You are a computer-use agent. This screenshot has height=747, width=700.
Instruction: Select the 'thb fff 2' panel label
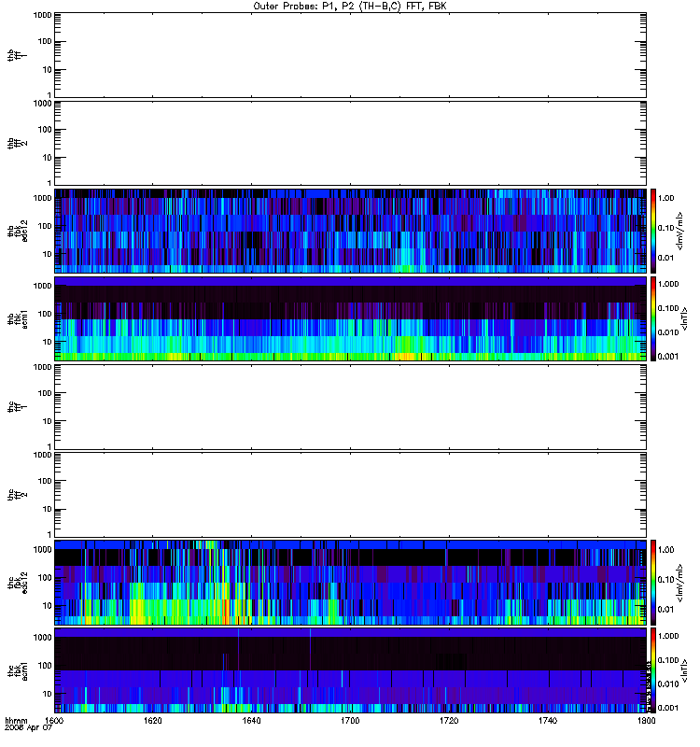17,143
